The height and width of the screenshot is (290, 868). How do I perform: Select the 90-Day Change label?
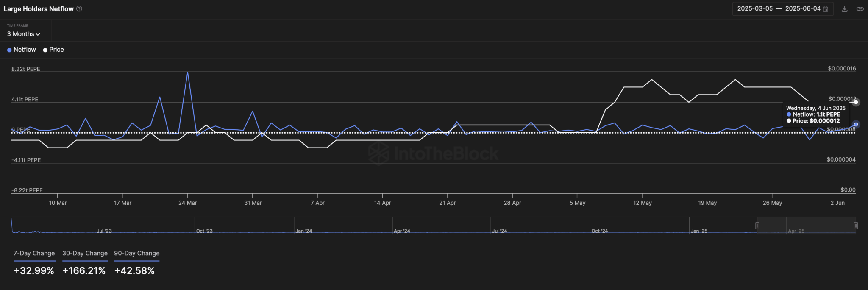click(x=136, y=253)
